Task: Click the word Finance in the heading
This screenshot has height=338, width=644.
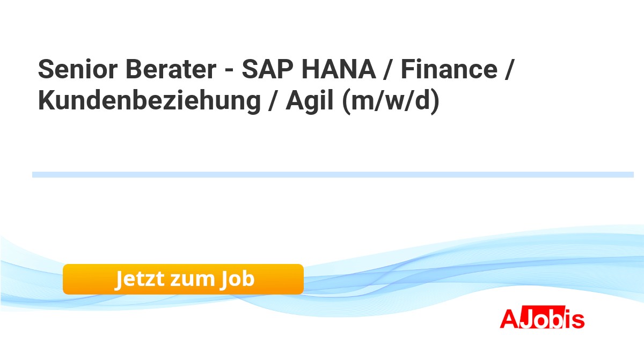Action: coord(449,70)
